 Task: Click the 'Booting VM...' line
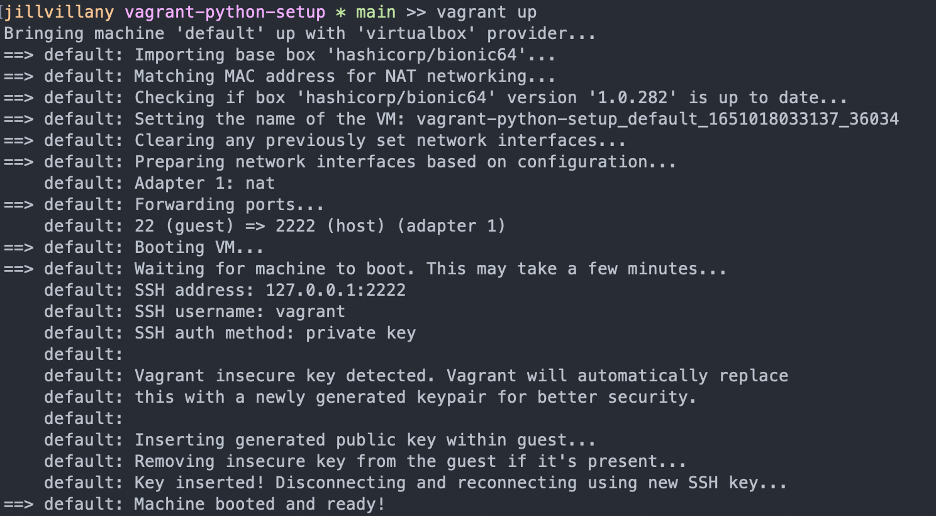pyautogui.click(x=199, y=248)
